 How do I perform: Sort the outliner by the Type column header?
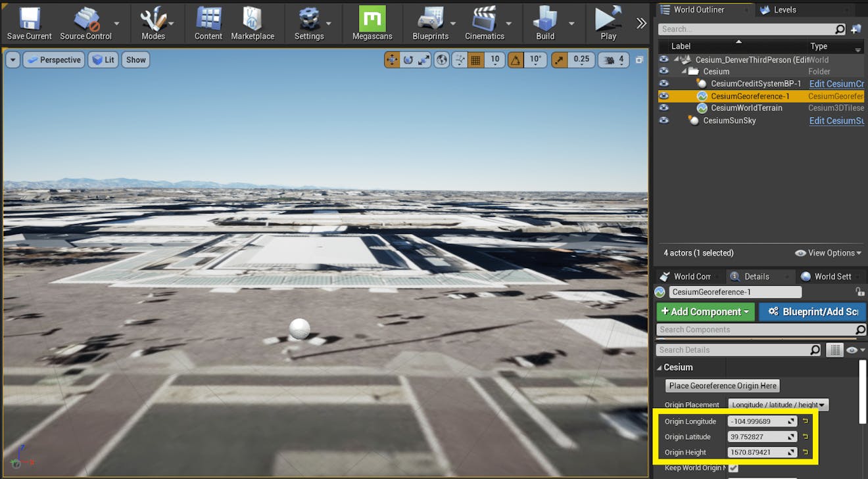pos(819,46)
